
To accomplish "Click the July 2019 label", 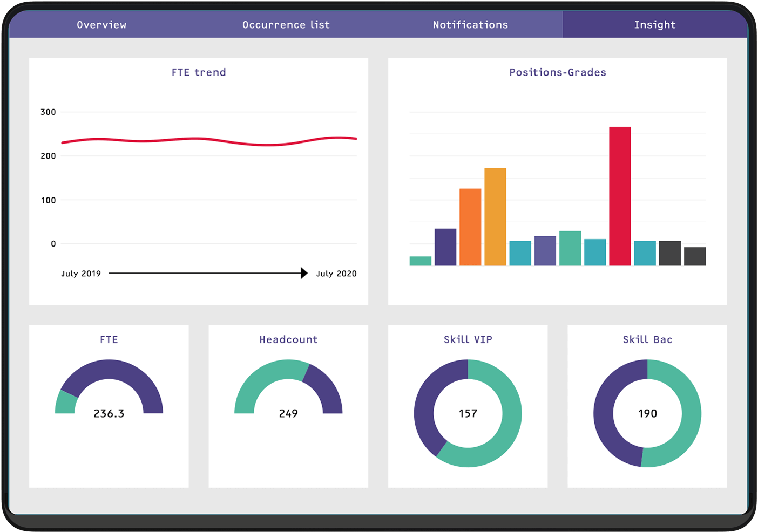I will coord(81,274).
